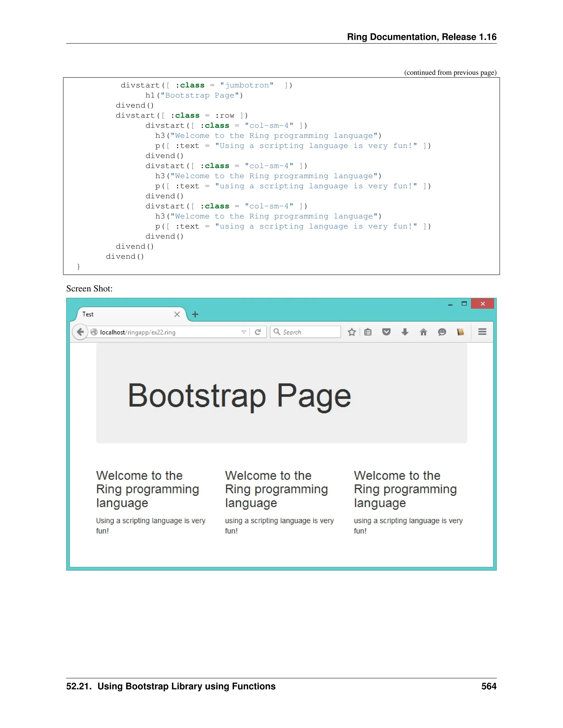Go to home page icon
The height and width of the screenshot is (728, 563).
[x=423, y=332]
